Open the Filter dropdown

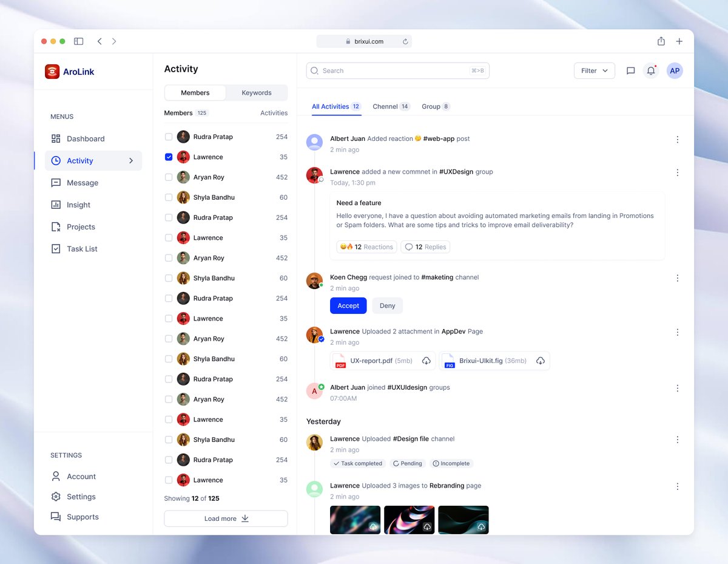click(x=595, y=71)
